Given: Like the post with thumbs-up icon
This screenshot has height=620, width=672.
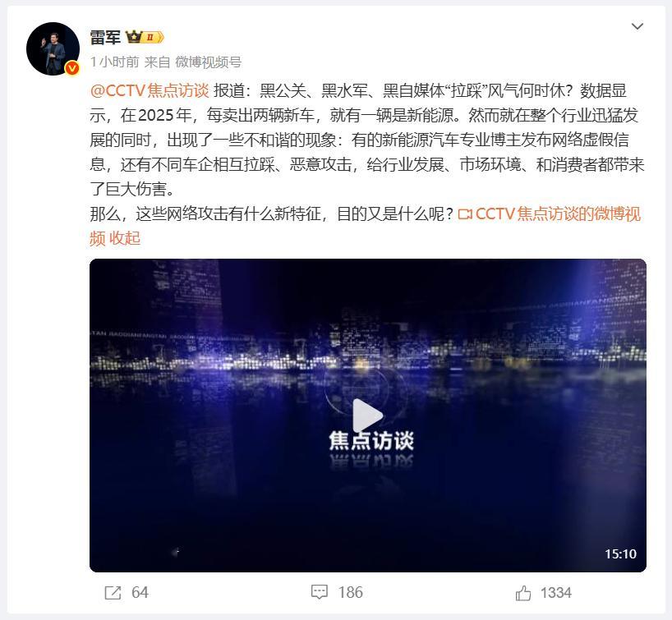Looking at the screenshot, I should tap(522, 593).
